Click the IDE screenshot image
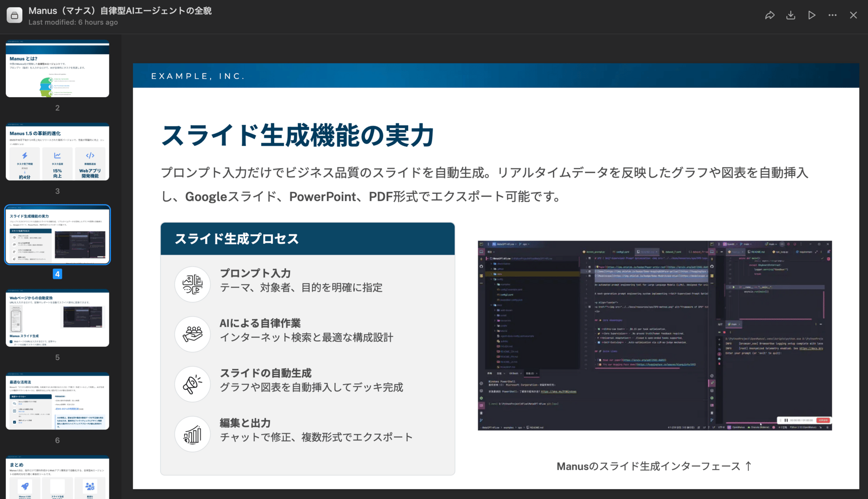 point(655,335)
